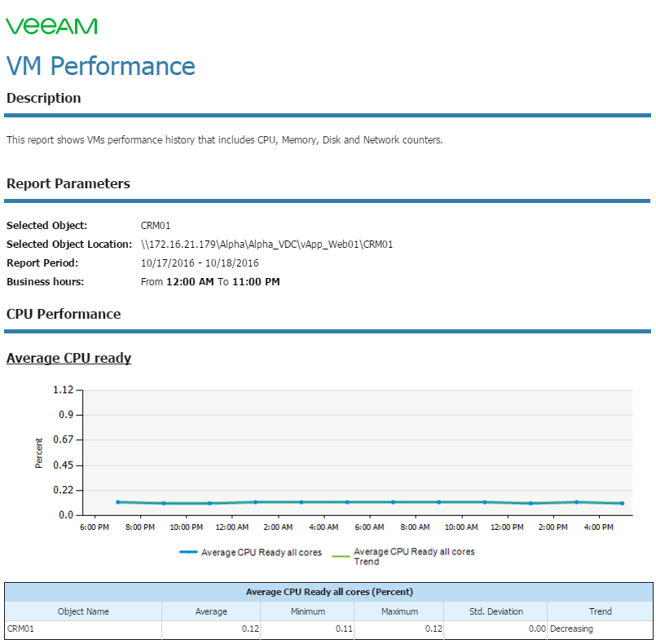Click the Average CPU Ready all cores legend label
Viewport: 656px width, 644px height.
point(262,553)
